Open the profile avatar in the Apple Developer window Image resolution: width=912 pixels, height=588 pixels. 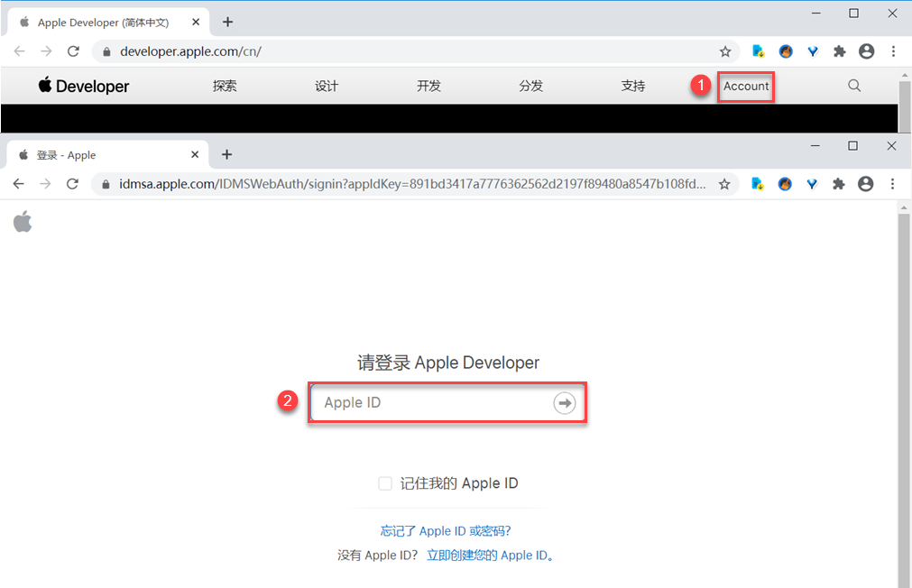866,51
